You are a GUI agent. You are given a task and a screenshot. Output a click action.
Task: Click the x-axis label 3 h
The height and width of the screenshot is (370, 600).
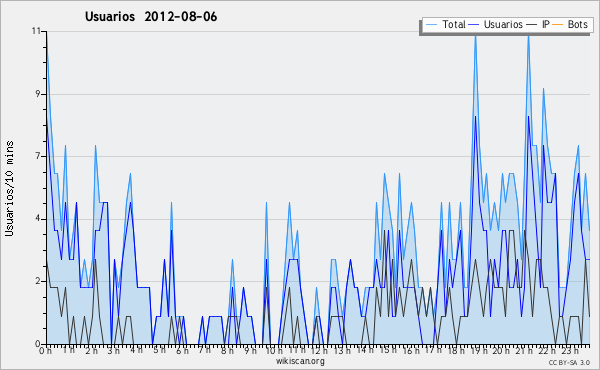pyautogui.click(x=114, y=350)
